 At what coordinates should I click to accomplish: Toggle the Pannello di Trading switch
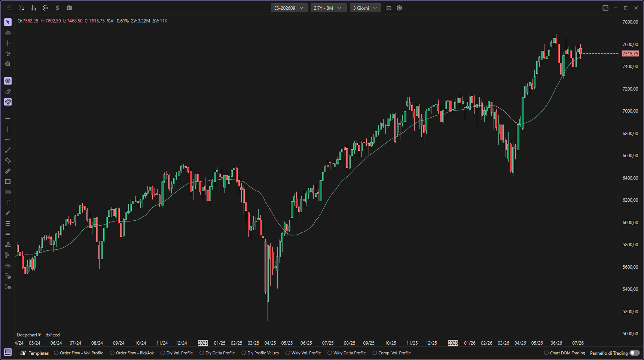click(635, 353)
